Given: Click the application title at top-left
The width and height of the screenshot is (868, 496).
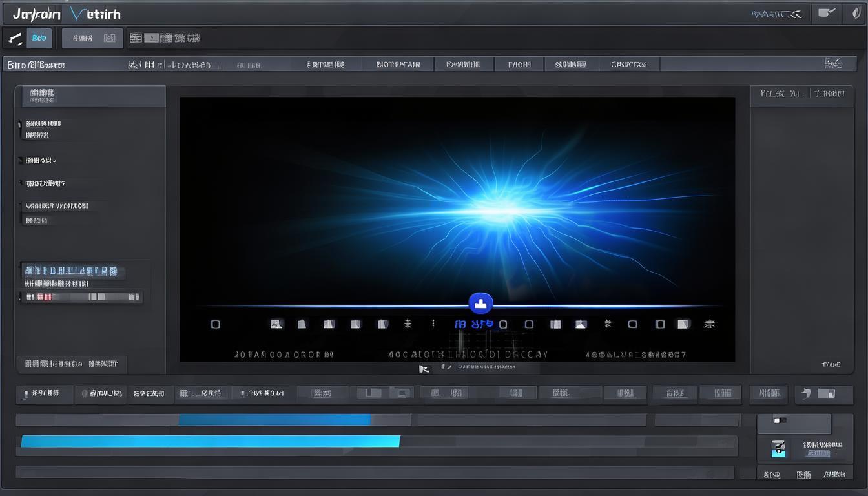Looking at the screenshot, I should pyautogui.click(x=67, y=14).
